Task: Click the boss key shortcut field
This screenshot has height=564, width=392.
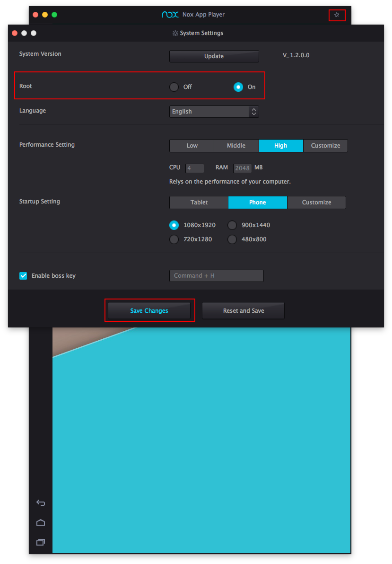Action: tap(216, 276)
